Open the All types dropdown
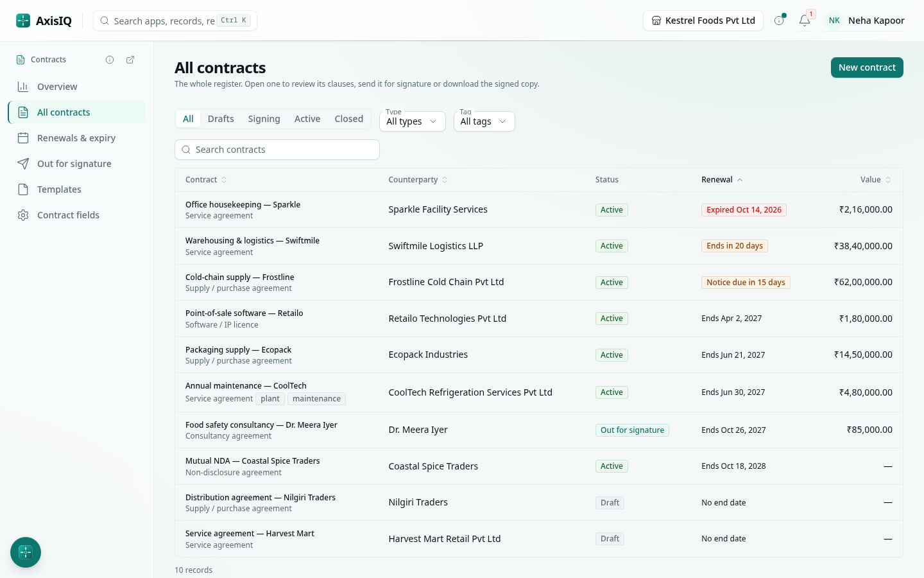Image resolution: width=924 pixels, height=578 pixels. (413, 121)
